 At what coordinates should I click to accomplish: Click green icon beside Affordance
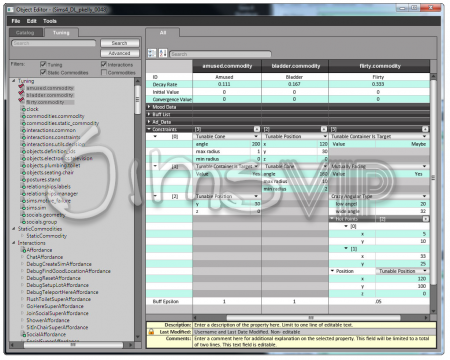24,250
